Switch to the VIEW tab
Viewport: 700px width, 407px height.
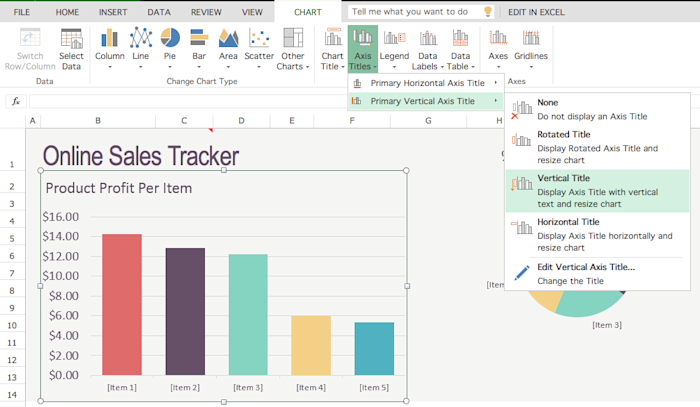pyautogui.click(x=252, y=12)
